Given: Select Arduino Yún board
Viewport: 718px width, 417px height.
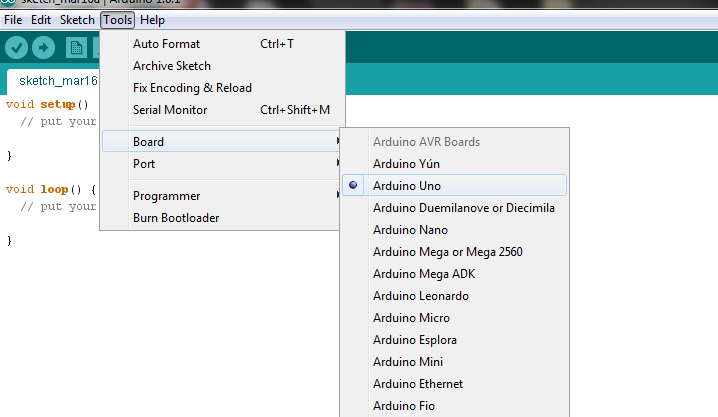Looking at the screenshot, I should tap(454, 164).
